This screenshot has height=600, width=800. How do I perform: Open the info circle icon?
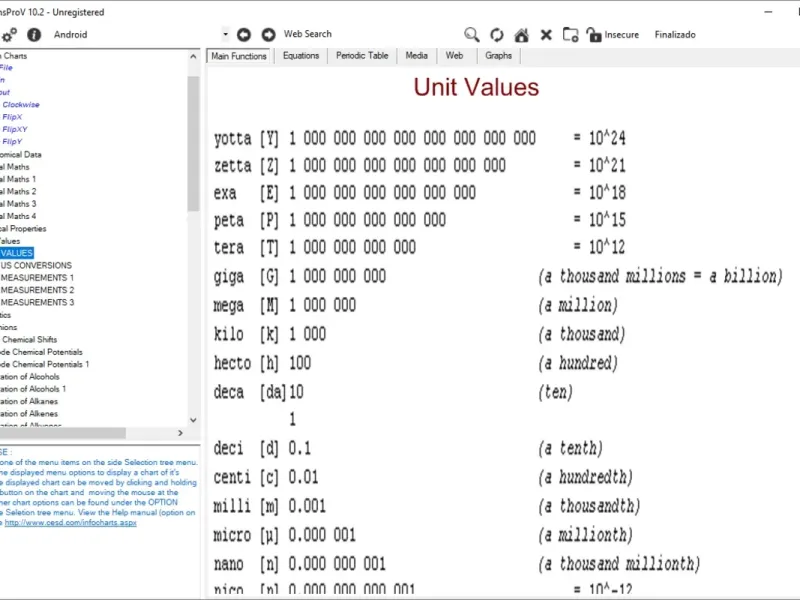34,35
